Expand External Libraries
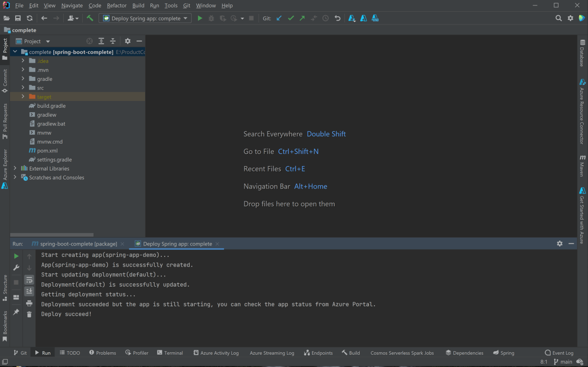Viewport: 588px width, 367px height. pyautogui.click(x=14, y=168)
